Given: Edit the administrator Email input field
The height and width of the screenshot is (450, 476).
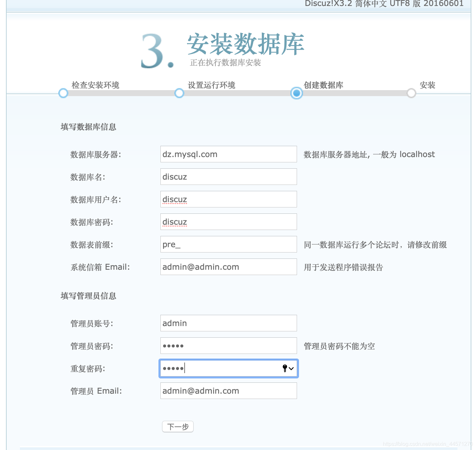Looking at the screenshot, I should (x=229, y=391).
